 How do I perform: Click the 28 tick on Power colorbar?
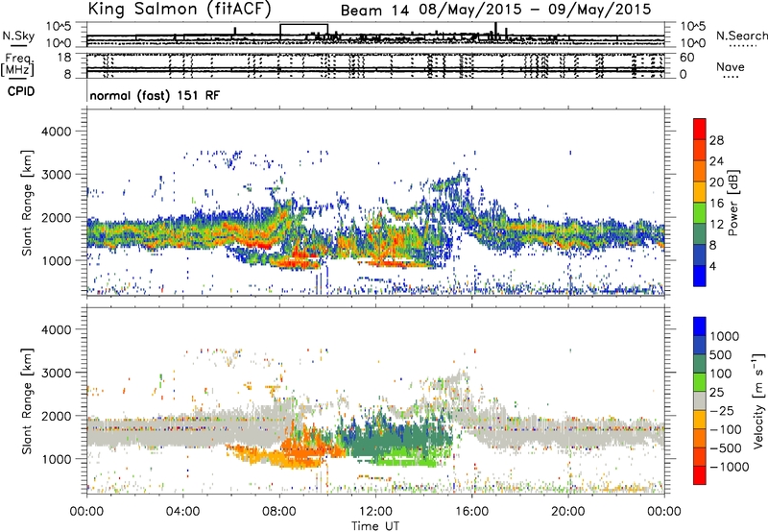[716, 140]
